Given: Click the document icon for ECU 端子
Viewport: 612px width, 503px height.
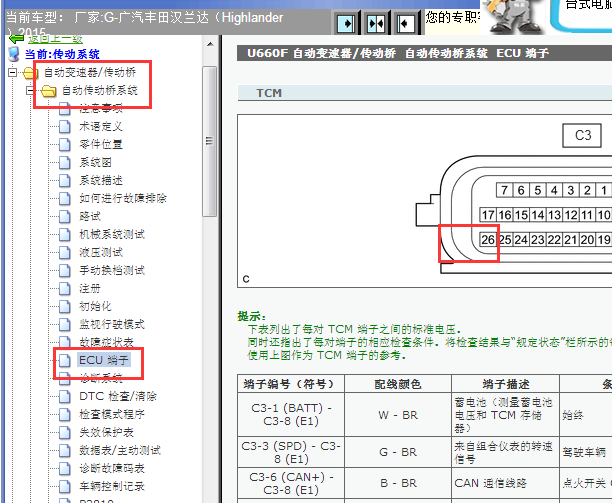Looking at the screenshot, I should pyautogui.click(x=65, y=360).
